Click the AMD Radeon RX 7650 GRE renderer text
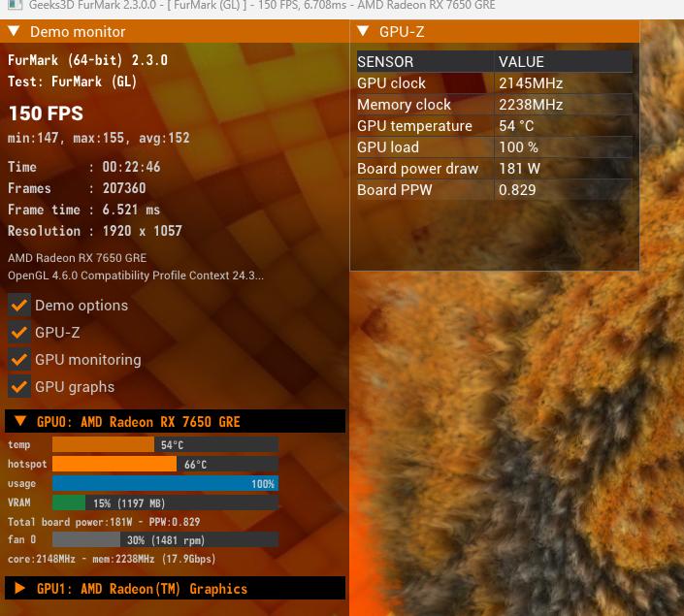The width and height of the screenshot is (684, 616). tap(78, 258)
